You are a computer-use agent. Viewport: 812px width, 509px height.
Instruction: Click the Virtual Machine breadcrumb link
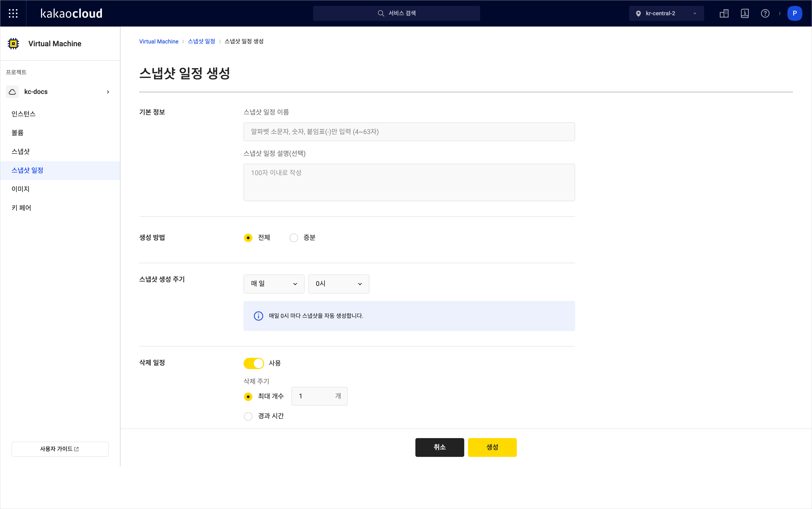click(159, 41)
